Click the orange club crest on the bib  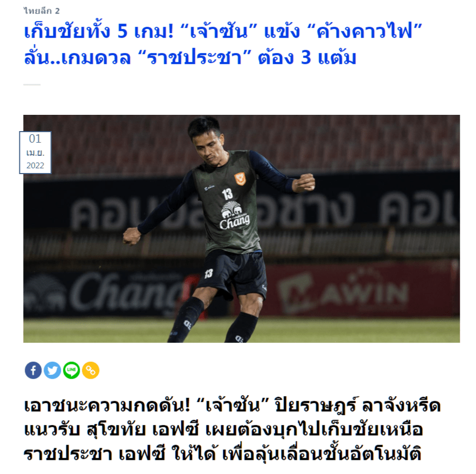240,179
